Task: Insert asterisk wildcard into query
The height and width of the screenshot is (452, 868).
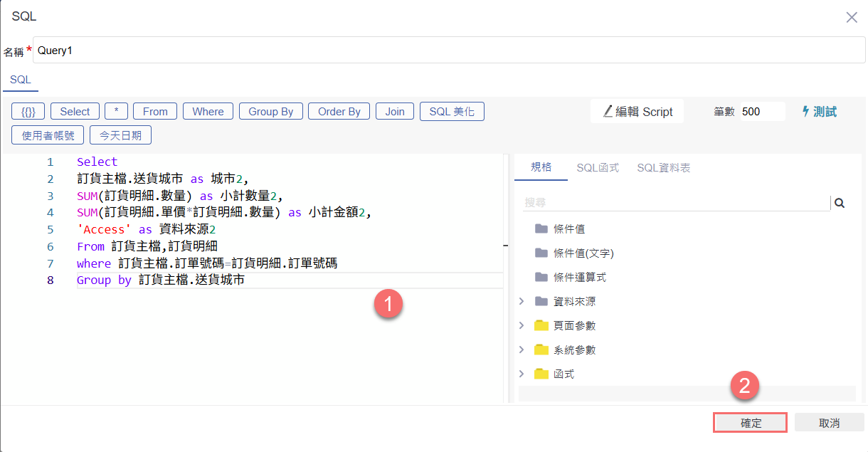Action: pos(116,112)
